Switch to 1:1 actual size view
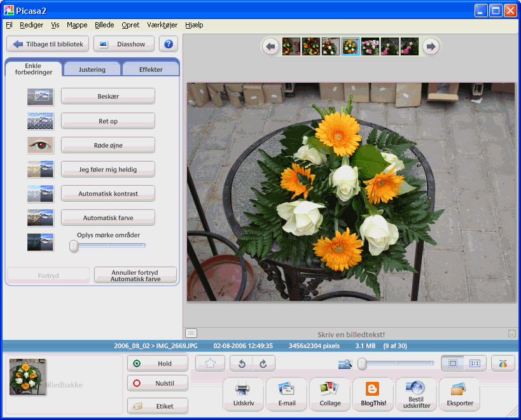Screen dimensions: 521x420 point(475,363)
